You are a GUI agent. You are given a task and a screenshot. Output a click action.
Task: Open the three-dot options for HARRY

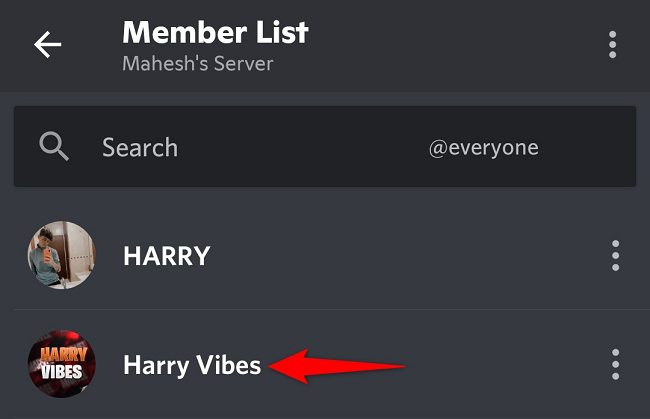[615, 255]
